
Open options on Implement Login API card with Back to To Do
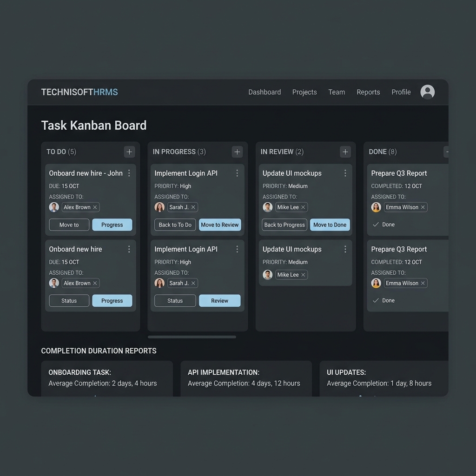(x=237, y=173)
